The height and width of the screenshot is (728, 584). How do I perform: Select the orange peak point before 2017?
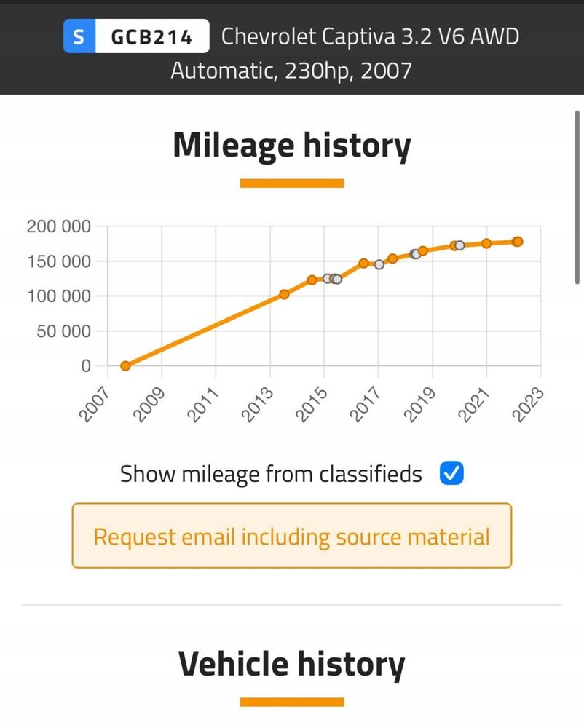[x=363, y=263]
